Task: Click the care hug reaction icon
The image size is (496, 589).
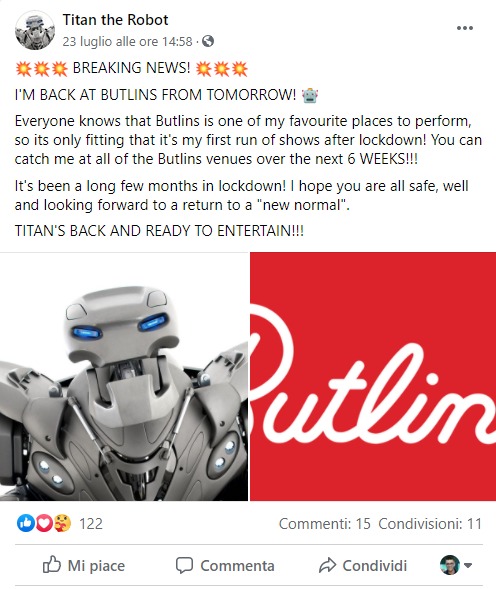Action: [x=62, y=523]
